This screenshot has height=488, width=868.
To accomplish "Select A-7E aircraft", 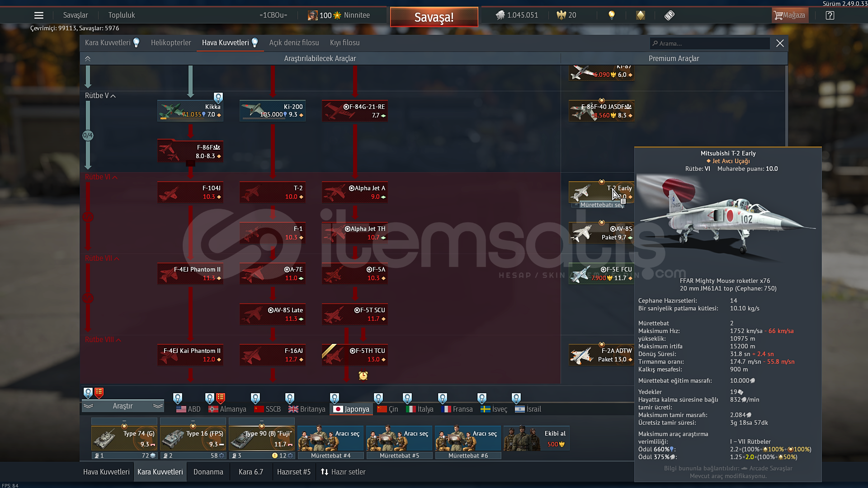I will [x=273, y=273].
